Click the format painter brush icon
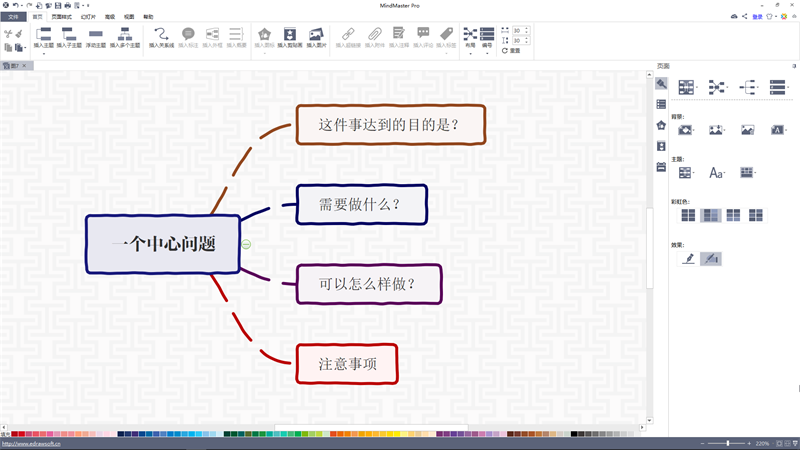Image resolution: width=800 pixels, height=450 pixels. pyautogui.click(x=19, y=34)
